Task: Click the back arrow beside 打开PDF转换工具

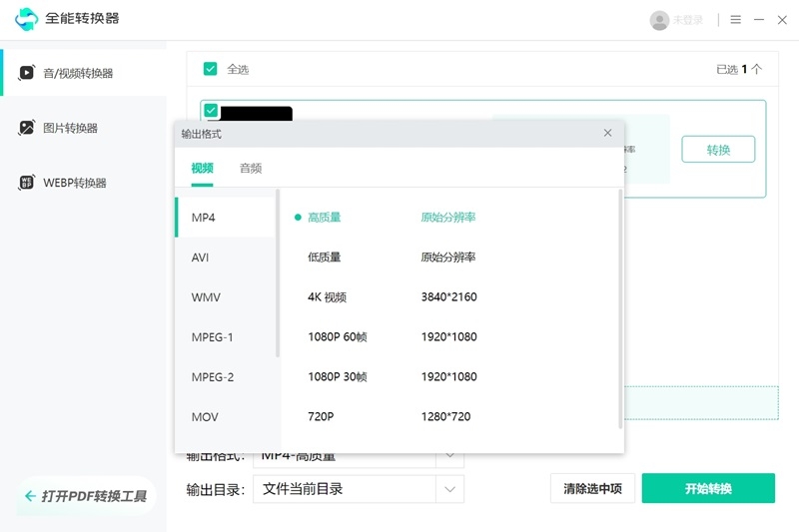Action: click(x=30, y=496)
